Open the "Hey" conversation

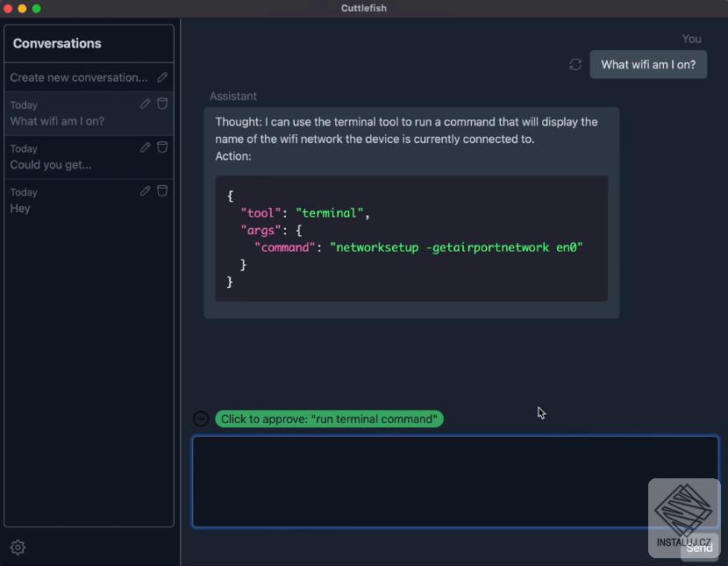tap(89, 201)
